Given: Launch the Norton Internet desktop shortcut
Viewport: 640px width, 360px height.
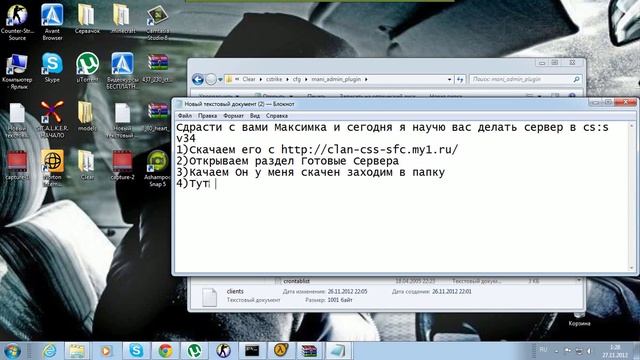Looking at the screenshot, I should tap(52, 168).
